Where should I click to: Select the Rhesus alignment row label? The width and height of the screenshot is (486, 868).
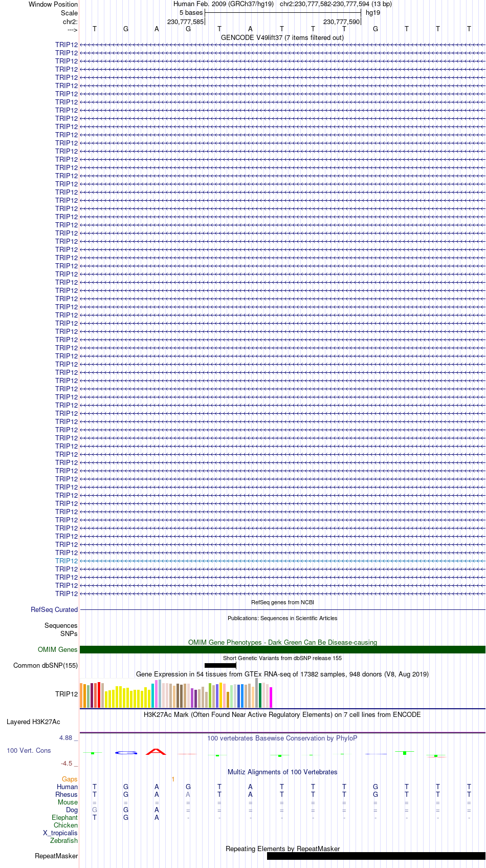[67, 794]
